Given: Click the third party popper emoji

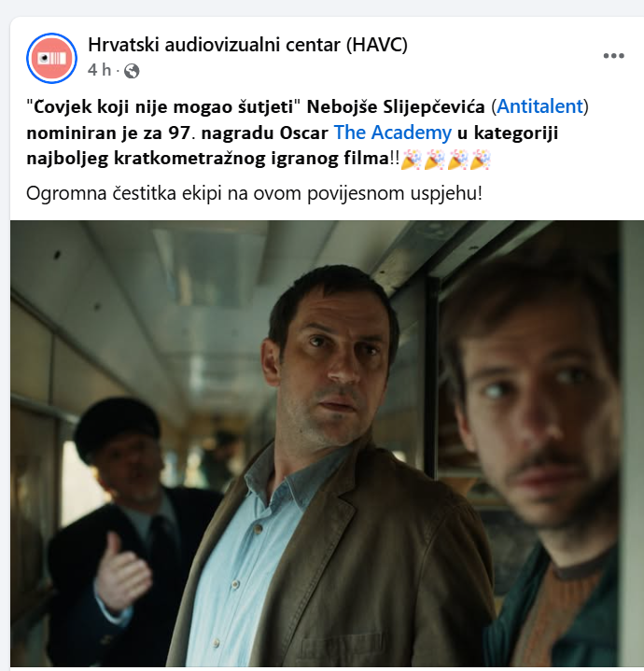Looking at the screenshot, I should tap(457, 160).
